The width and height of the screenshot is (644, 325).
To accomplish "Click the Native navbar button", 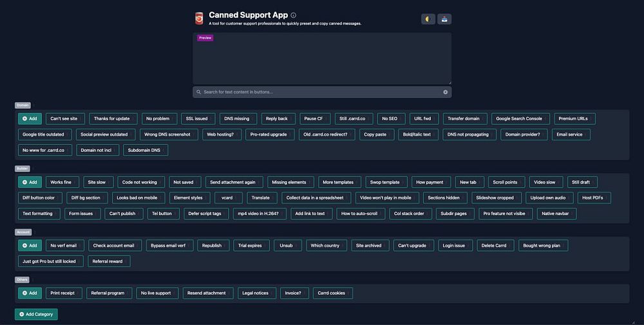I will pyautogui.click(x=556, y=214).
